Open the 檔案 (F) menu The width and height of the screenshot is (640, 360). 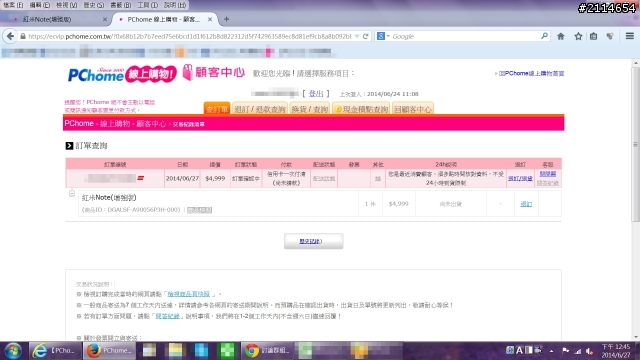(13, 5)
